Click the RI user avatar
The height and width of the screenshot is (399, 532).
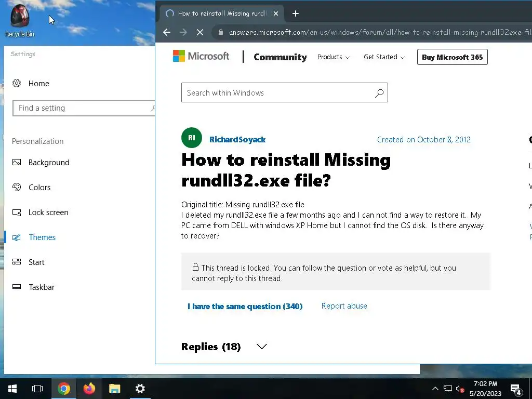[192, 138]
